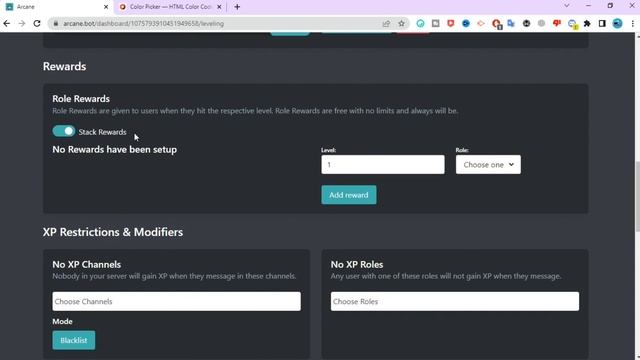The height and width of the screenshot is (360, 640).
Task: Open the dark round extension icon
Action: click(x=527, y=24)
